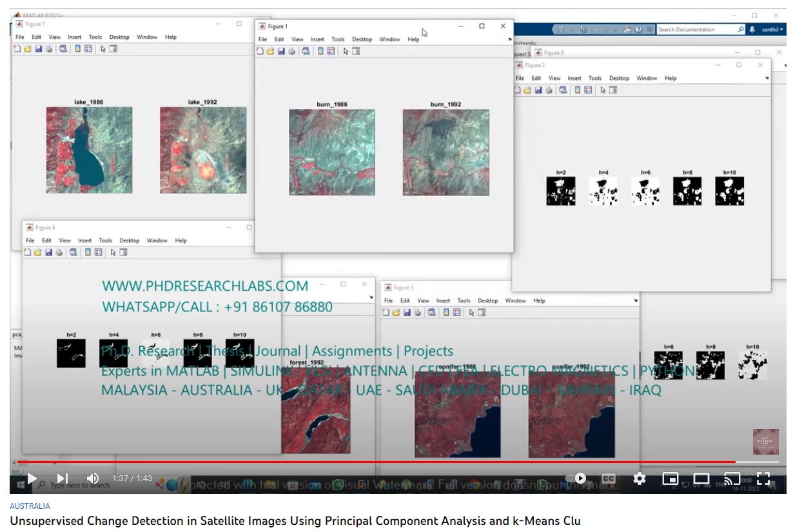Viewport: 793px width, 532px height.
Task: Toggle the autoplay switch in video player
Action: click(x=576, y=478)
